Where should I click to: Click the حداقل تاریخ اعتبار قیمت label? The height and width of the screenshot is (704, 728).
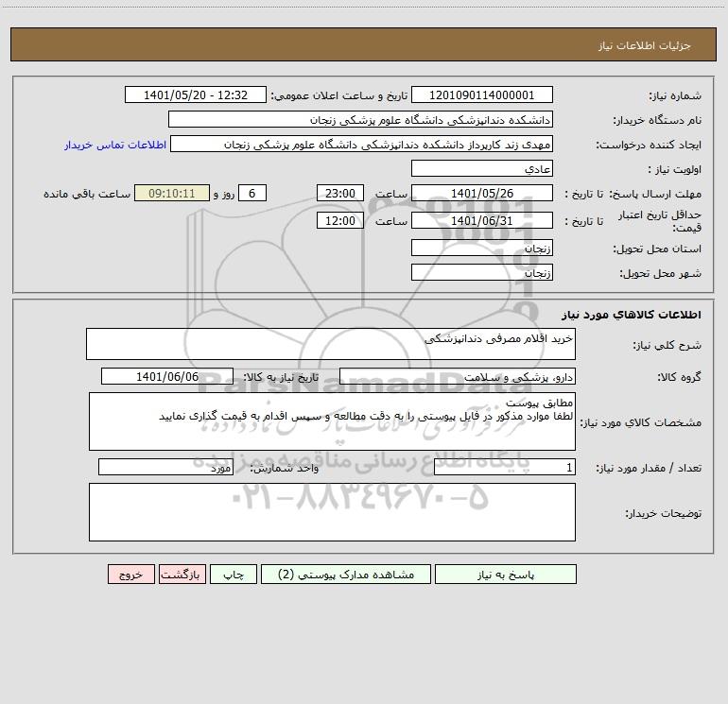tap(660, 221)
